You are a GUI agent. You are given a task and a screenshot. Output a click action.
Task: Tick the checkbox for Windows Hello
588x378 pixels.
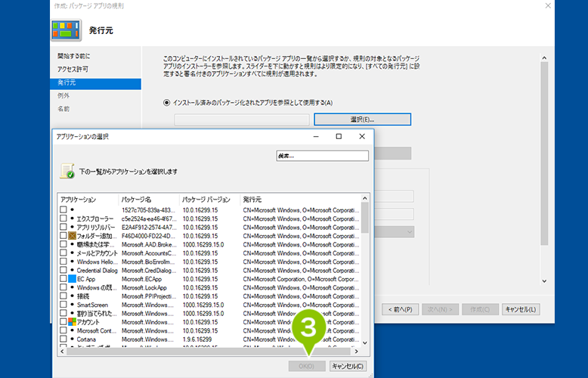click(x=63, y=262)
